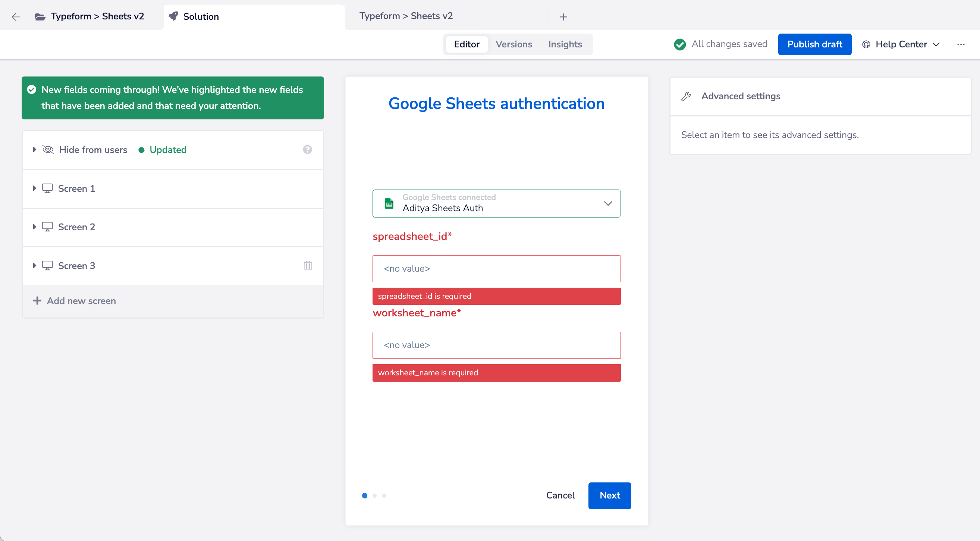The height and width of the screenshot is (541, 980).
Task: Click the wrench Advanced settings icon
Action: 687,97
